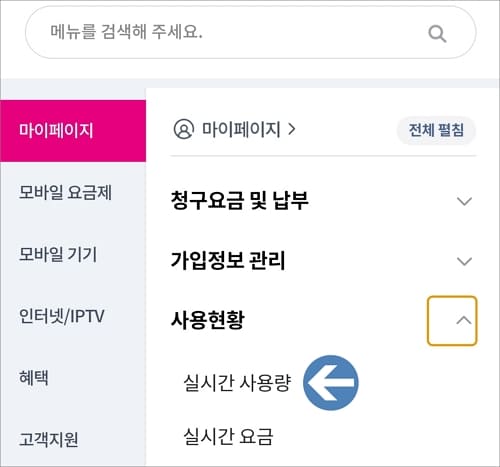Click the 마이페이지 heading link
500x467 pixels.
click(x=241, y=129)
